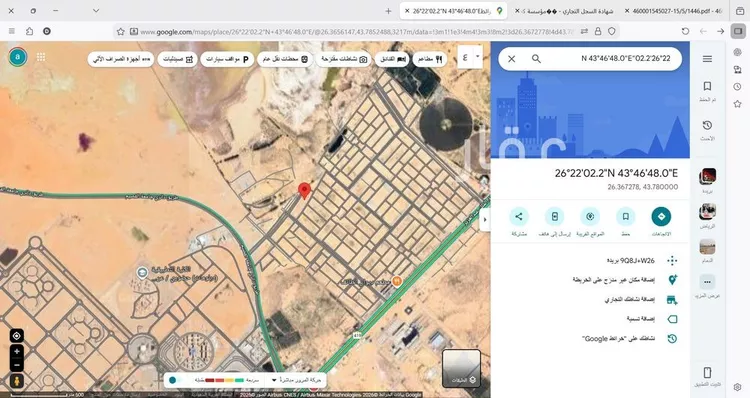The image size is (750, 398).
Task: Click the Send to phone icon
Action: click(x=554, y=217)
